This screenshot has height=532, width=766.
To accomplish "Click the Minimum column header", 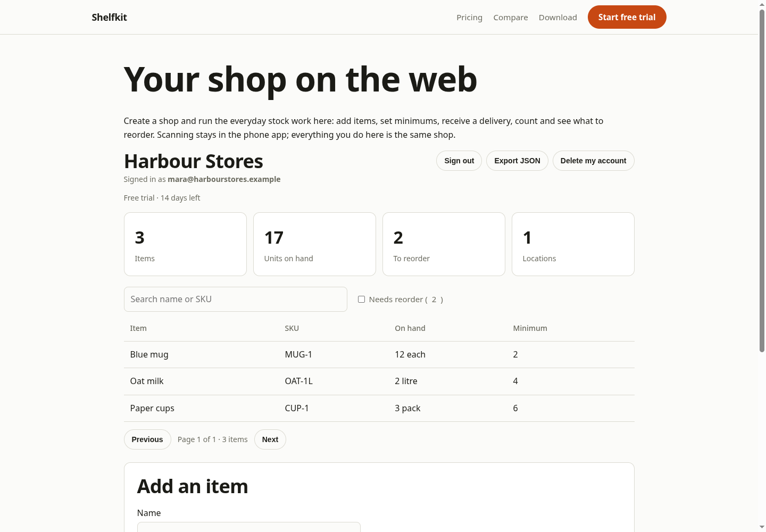I will 530,328.
